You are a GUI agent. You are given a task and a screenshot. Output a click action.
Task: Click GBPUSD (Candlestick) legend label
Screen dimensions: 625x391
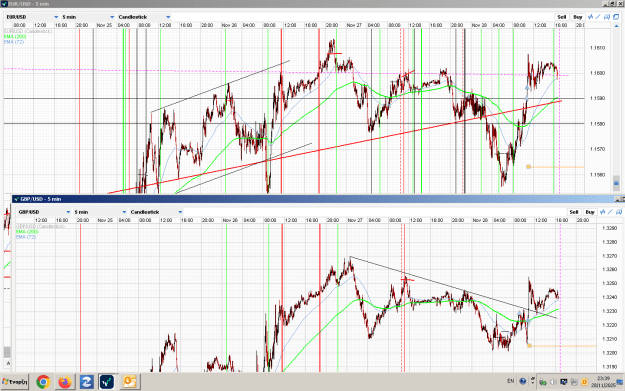click(40, 226)
